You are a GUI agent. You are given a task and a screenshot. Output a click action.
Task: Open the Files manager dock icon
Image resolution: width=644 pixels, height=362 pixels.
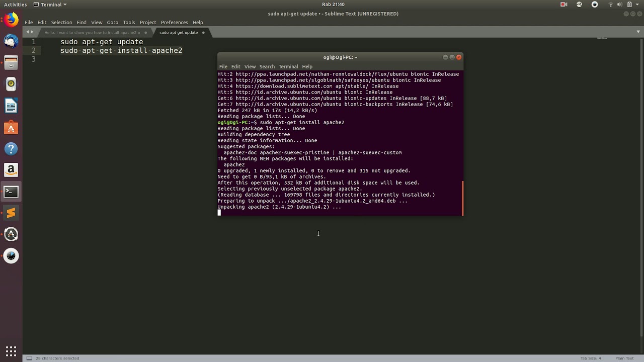(11, 63)
